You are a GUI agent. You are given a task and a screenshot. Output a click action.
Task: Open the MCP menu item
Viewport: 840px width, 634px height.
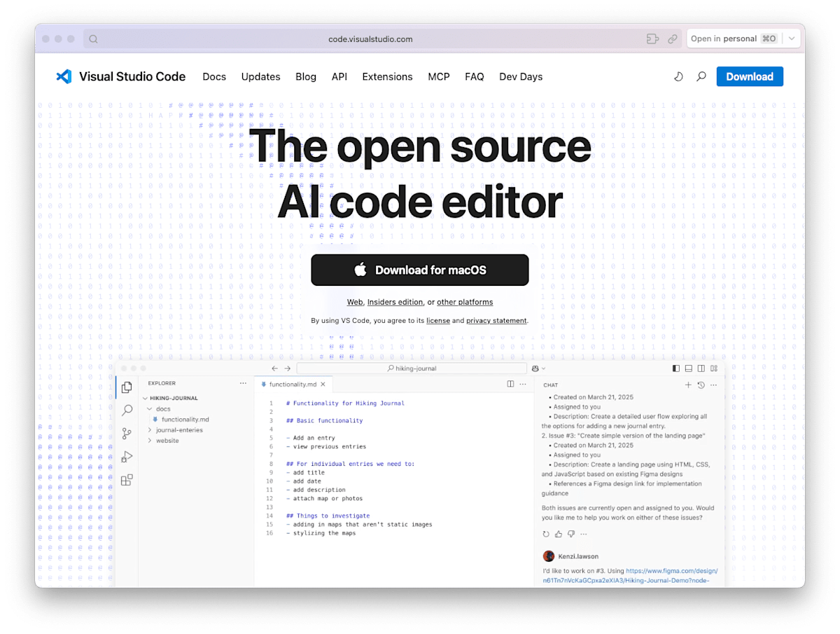click(439, 77)
